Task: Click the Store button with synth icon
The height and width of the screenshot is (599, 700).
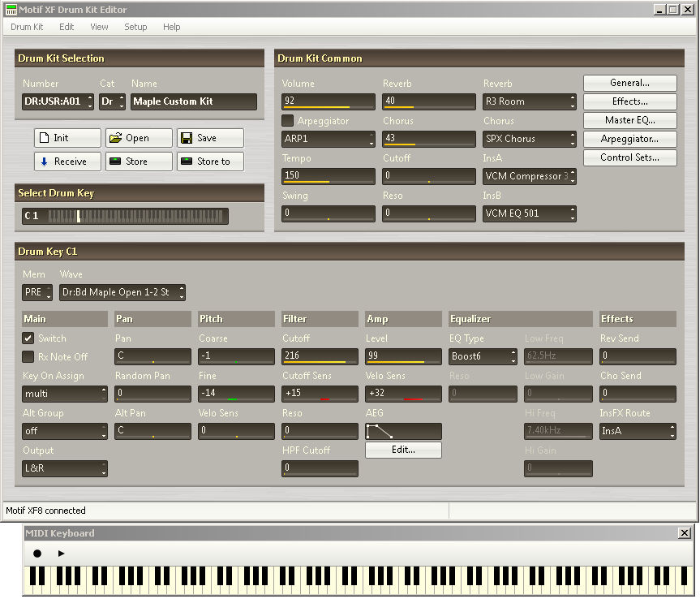Action: tap(139, 162)
